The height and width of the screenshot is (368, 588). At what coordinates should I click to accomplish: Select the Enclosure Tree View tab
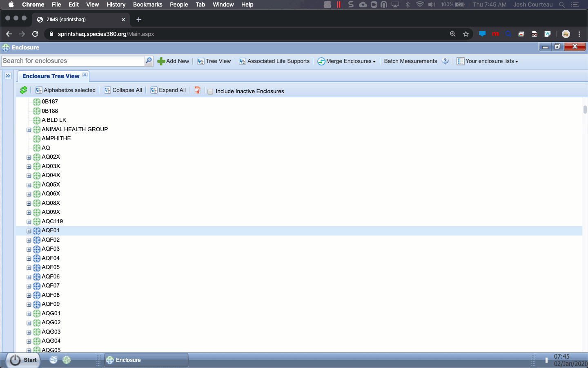pos(51,76)
